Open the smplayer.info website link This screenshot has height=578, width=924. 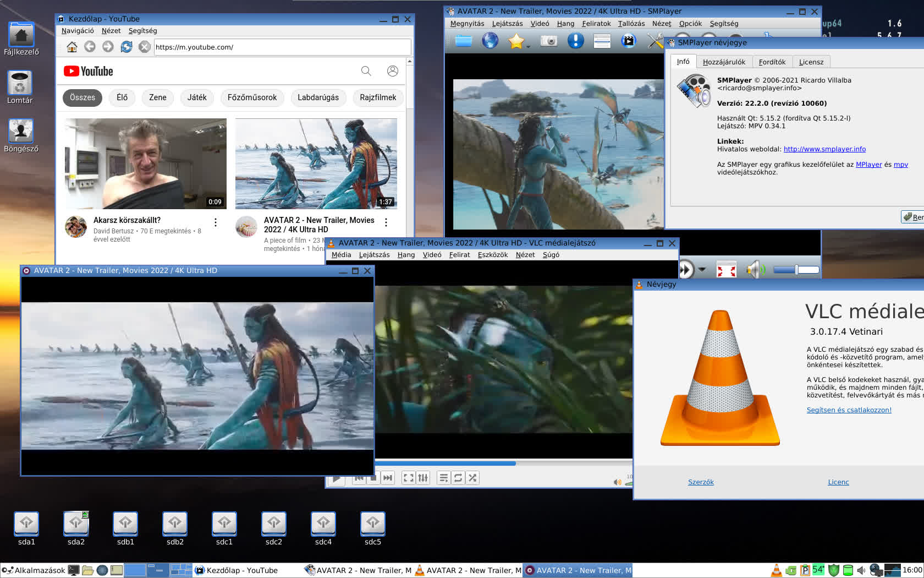point(824,149)
